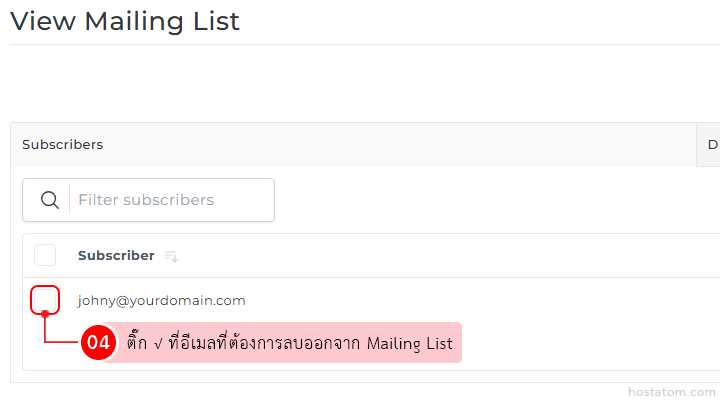The width and height of the screenshot is (720, 400).
Task: Click the View Mailing List heading
Action: click(x=125, y=20)
